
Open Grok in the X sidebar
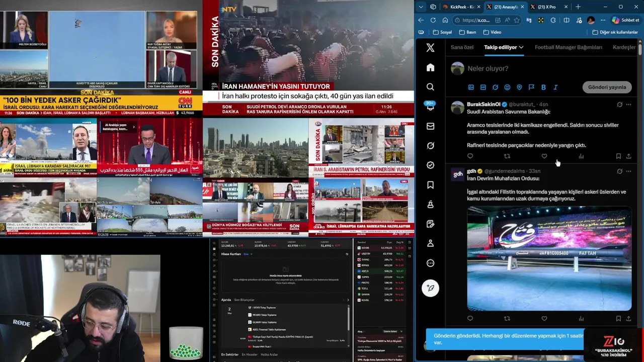(430, 146)
